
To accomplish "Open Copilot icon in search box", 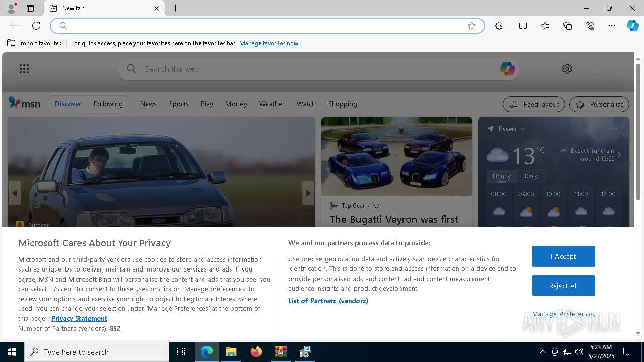I will click(x=507, y=69).
